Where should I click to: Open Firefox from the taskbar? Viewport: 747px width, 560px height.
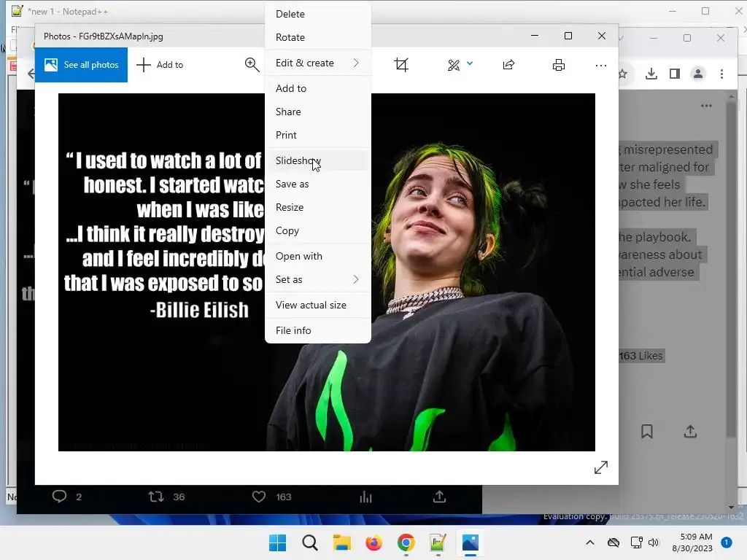point(374,542)
